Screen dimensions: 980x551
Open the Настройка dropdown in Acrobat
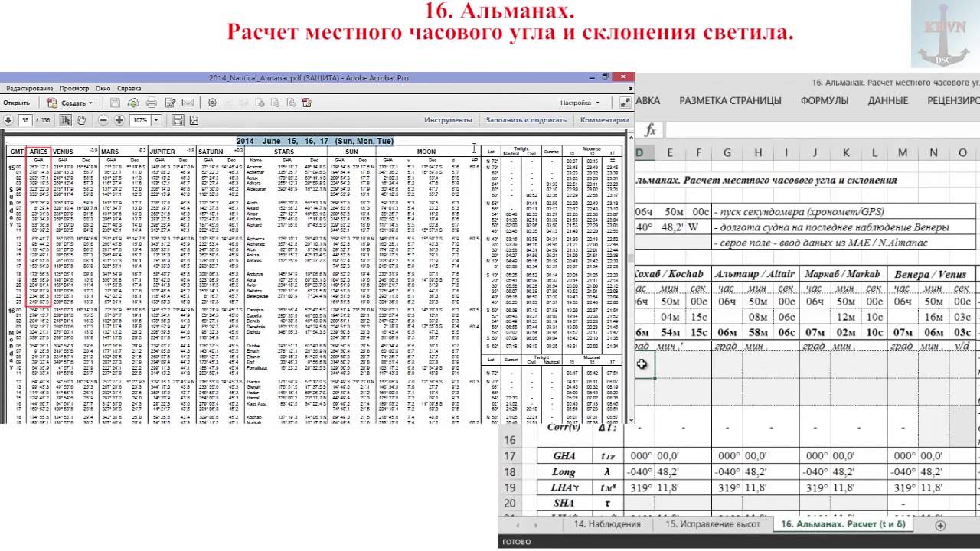tap(580, 103)
